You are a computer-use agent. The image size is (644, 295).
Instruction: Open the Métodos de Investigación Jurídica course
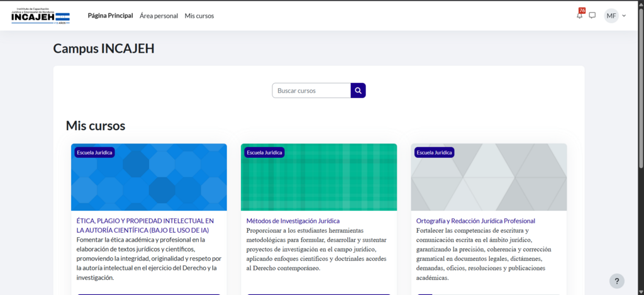tap(292, 221)
